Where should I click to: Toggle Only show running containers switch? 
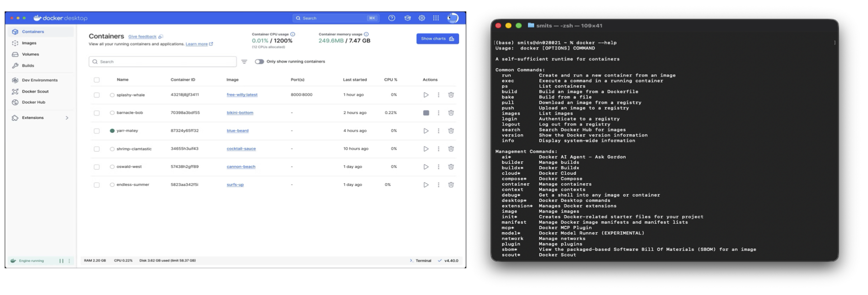[259, 62]
